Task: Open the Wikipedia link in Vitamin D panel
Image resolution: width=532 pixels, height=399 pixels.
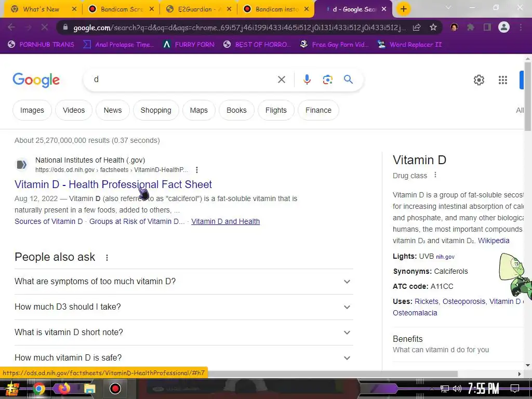Action: click(x=494, y=241)
